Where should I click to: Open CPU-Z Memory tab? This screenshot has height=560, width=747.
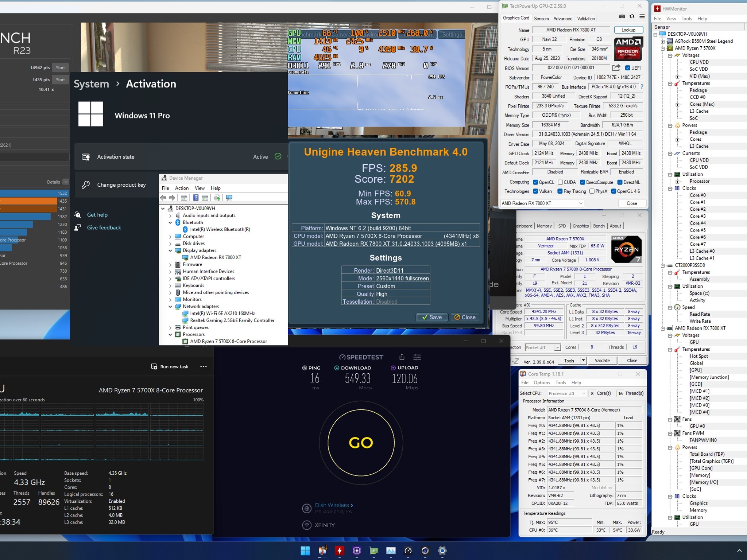(544, 226)
